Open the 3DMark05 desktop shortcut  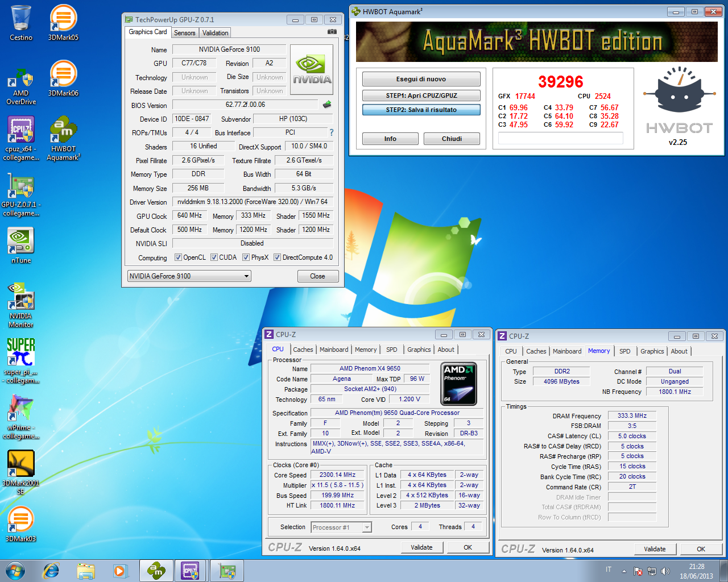tap(63, 23)
